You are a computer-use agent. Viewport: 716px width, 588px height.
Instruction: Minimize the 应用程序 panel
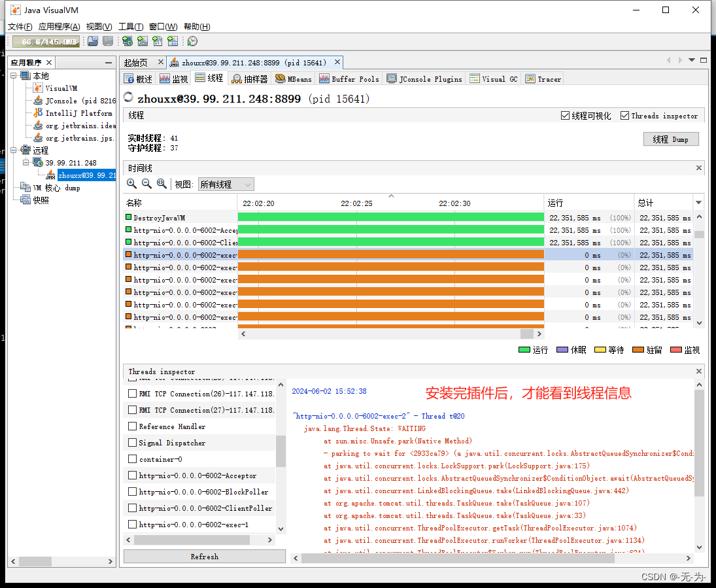pyautogui.click(x=109, y=63)
